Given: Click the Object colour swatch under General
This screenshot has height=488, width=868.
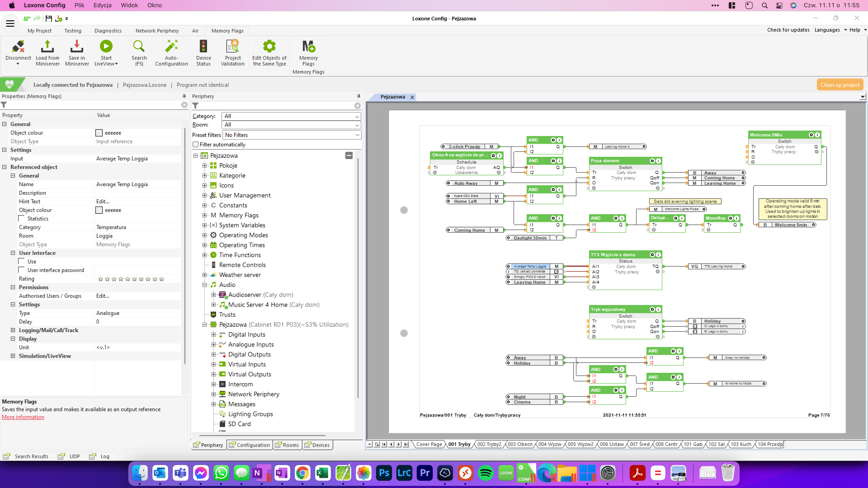Looking at the screenshot, I should 99,133.
